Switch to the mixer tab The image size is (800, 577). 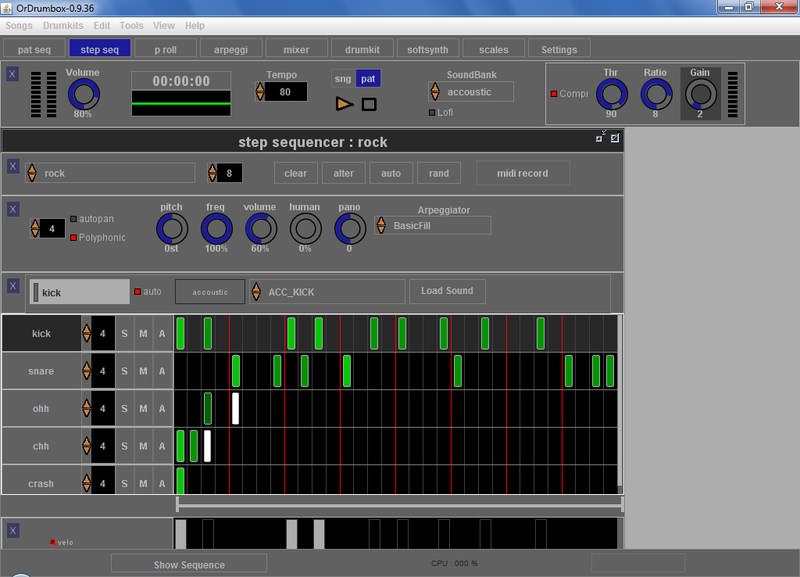point(296,49)
